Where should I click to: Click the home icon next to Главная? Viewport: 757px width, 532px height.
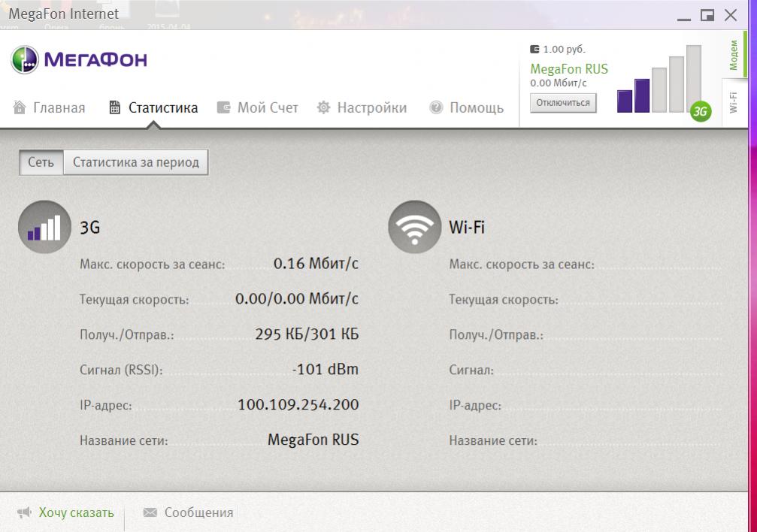click(x=20, y=107)
